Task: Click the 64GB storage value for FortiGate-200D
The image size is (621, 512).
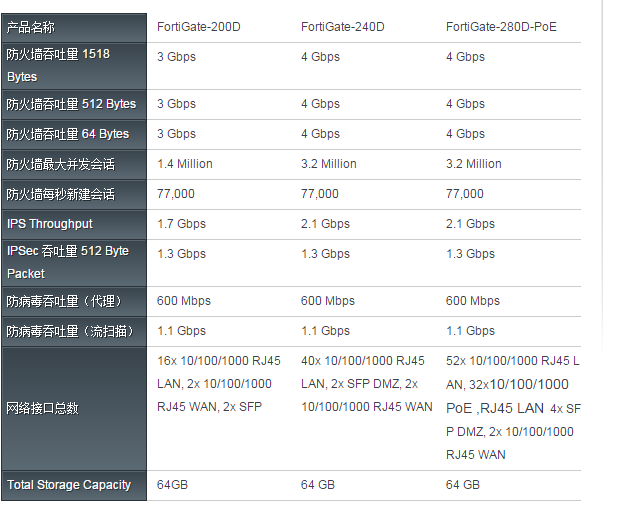Action: click(172, 485)
